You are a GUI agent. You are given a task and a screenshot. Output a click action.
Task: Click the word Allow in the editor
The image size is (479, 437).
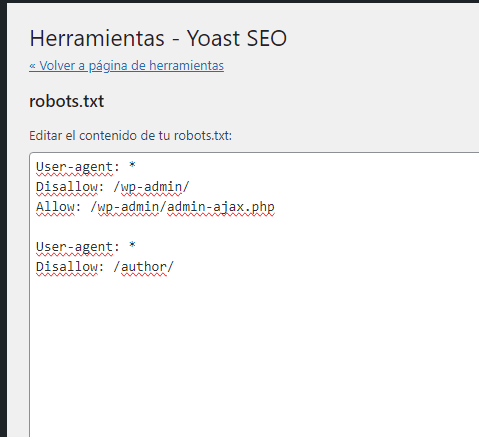(55, 207)
